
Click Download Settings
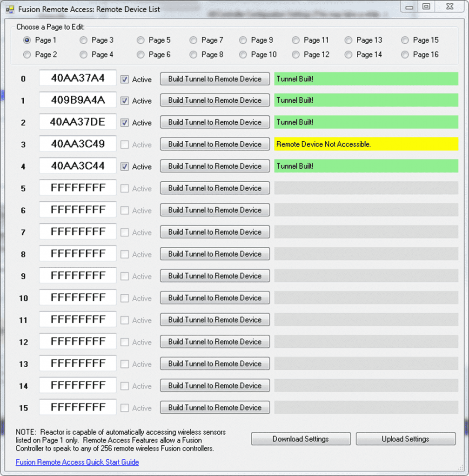[301, 438]
